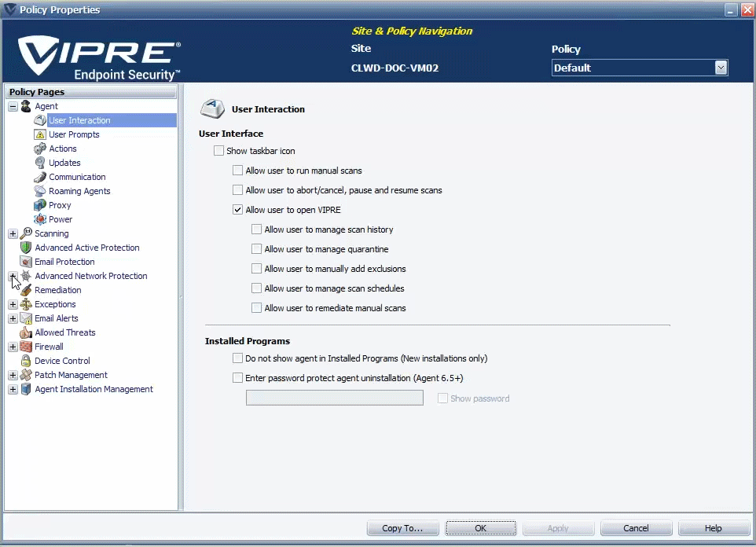
Task: Check Allow user to abort/cancel scans
Action: pyautogui.click(x=237, y=190)
